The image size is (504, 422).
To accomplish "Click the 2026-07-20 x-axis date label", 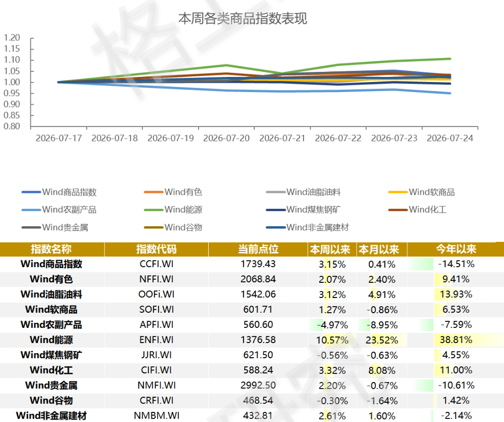I will click(x=226, y=138).
